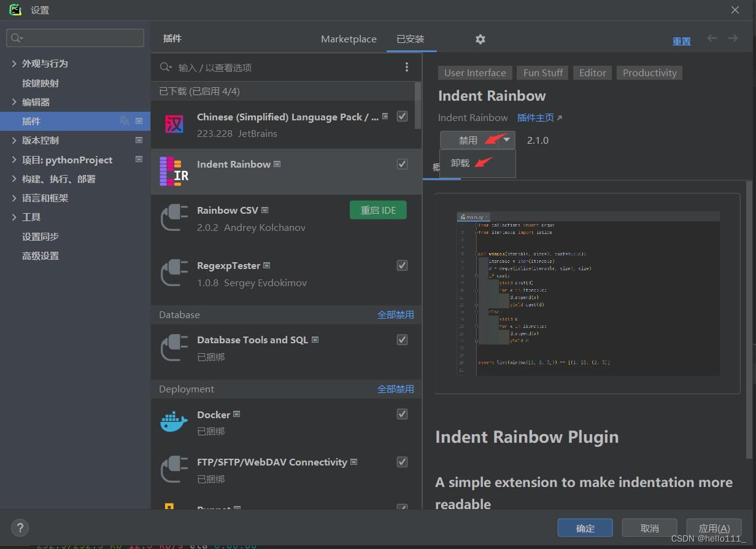Open the plugin list options kebab menu
The image size is (756, 549).
(406, 67)
